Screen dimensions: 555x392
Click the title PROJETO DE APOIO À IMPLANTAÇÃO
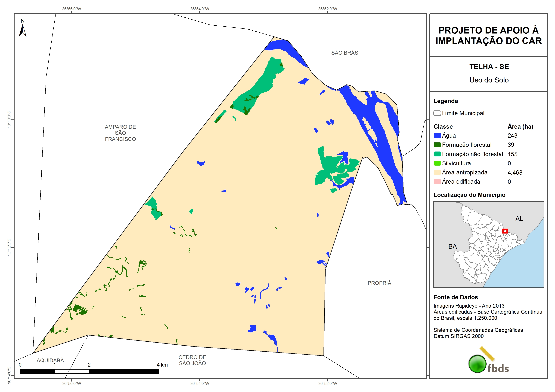[x=489, y=36]
